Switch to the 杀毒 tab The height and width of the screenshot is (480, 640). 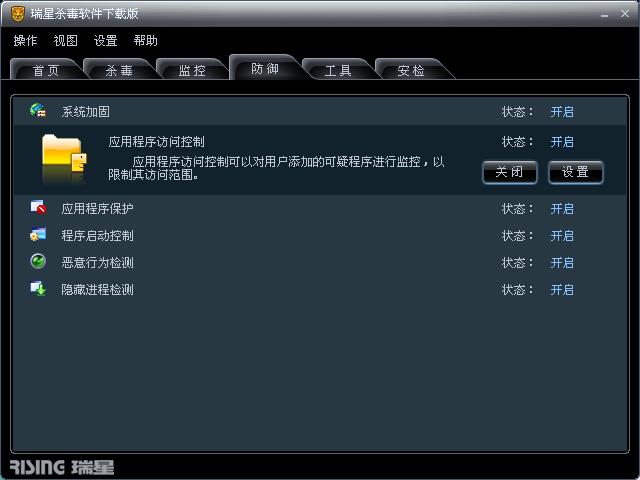pyautogui.click(x=119, y=70)
